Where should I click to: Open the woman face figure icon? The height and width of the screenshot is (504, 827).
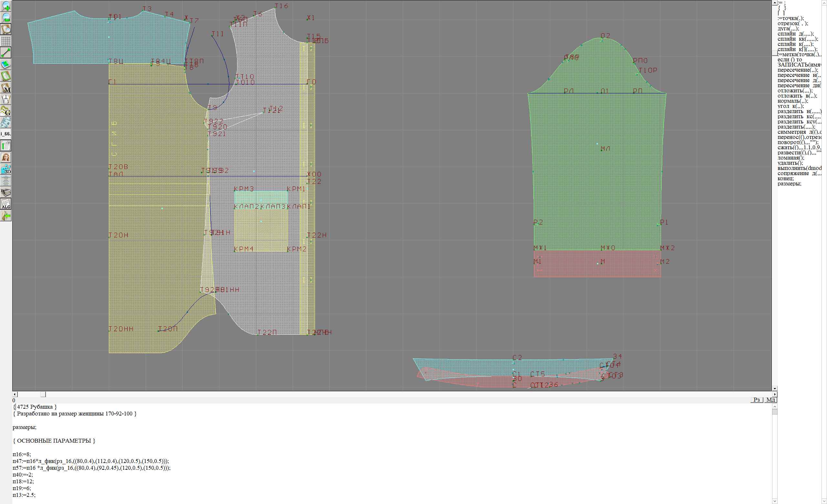pyautogui.click(x=6, y=157)
